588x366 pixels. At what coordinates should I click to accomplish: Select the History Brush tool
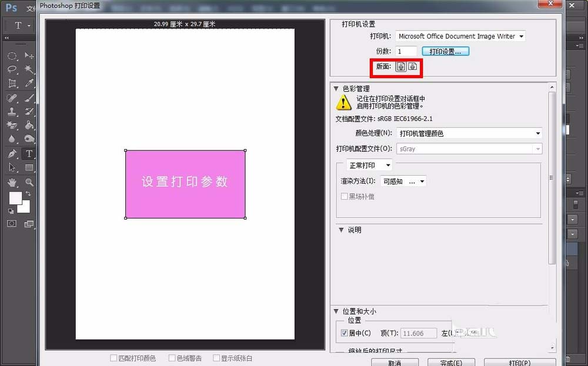(29, 112)
